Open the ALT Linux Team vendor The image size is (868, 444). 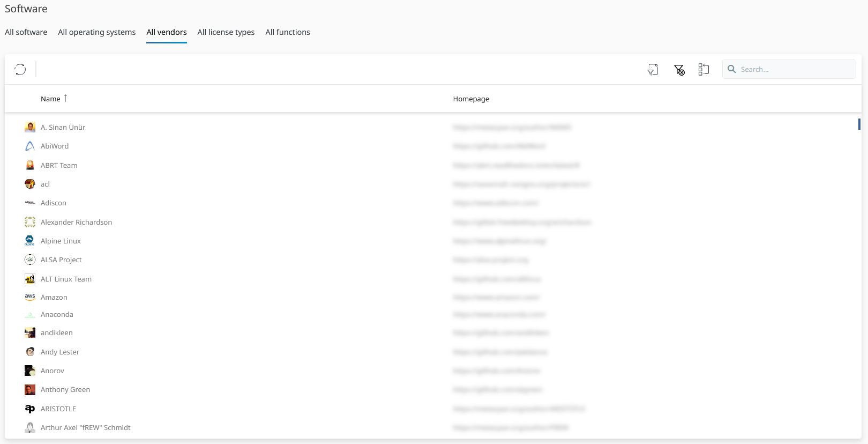pos(66,279)
